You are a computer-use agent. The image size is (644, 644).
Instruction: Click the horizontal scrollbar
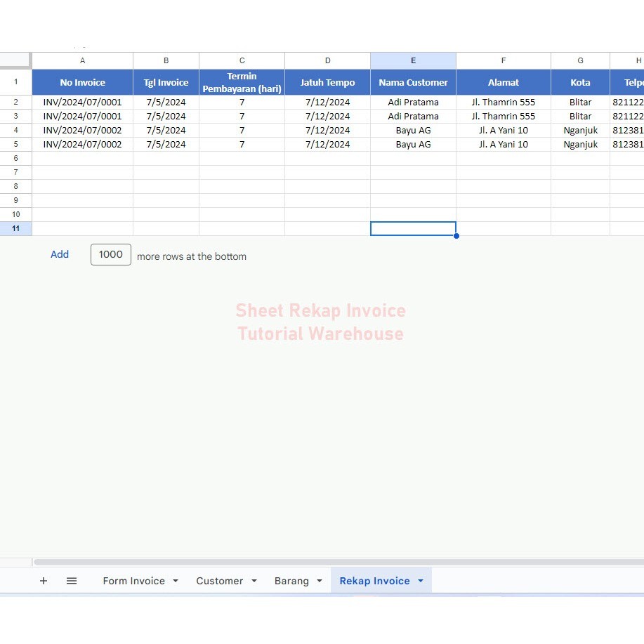pyautogui.click(x=339, y=562)
